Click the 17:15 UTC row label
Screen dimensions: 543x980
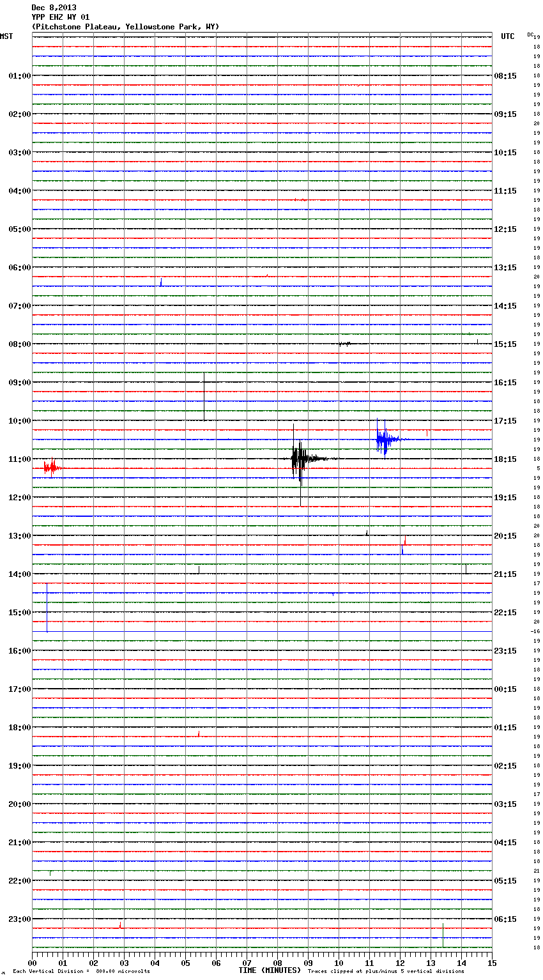(505, 421)
